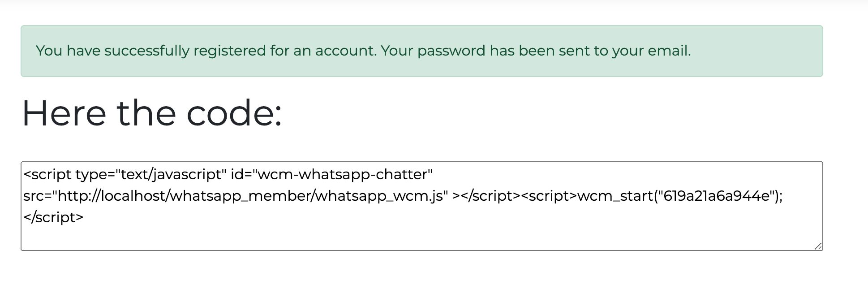This screenshot has height=302, width=868.
Task: Click the "Here the code:" heading
Action: click(152, 113)
